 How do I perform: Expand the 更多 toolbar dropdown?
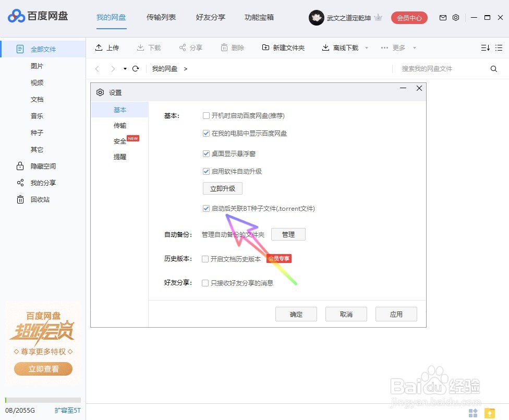399,47
